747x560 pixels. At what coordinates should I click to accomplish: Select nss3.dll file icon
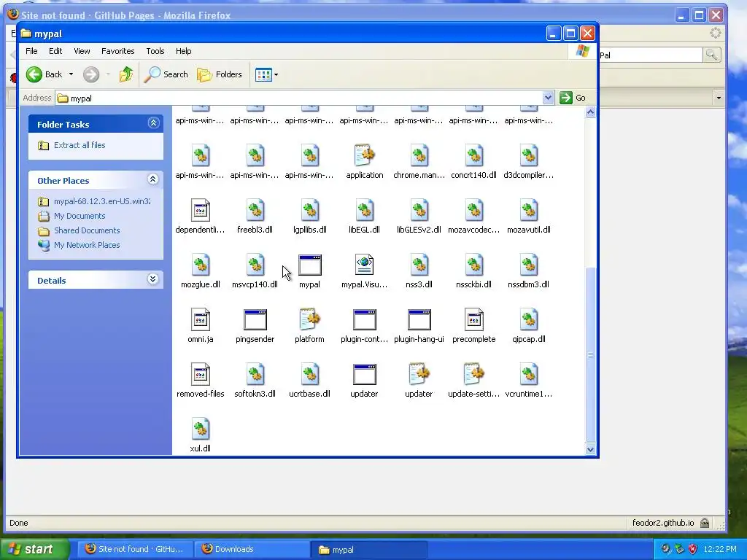point(419,265)
